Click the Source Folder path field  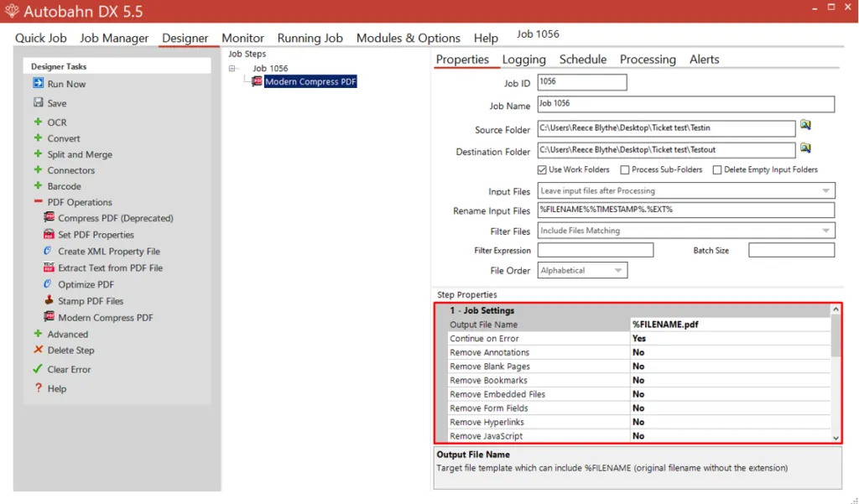pos(666,128)
